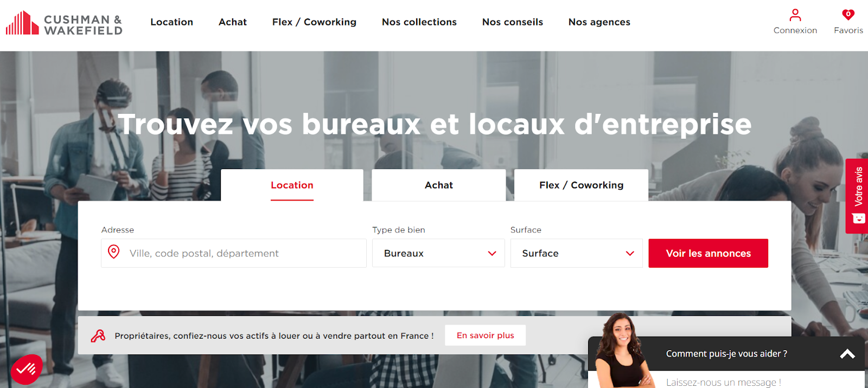Open the Flex / Coworking top menu
This screenshot has width=868, height=388.
tap(314, 22)
